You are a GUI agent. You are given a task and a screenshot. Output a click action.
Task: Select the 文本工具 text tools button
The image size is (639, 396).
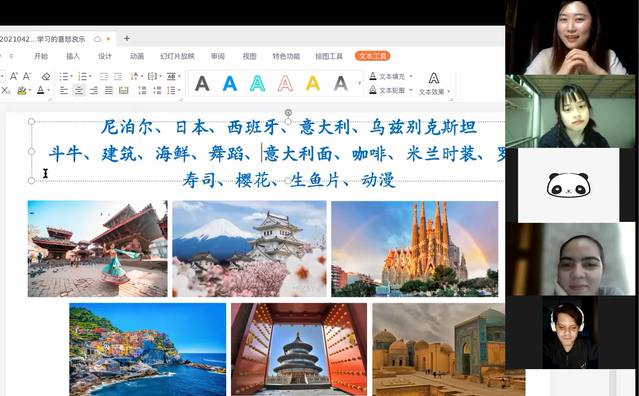(372, 56)
